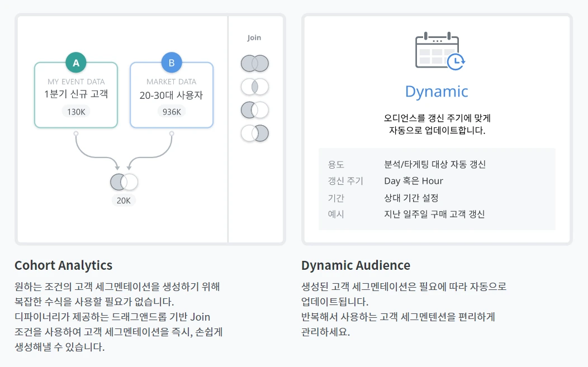
Task: Click the green A node badge
Action: pos(76,63)
